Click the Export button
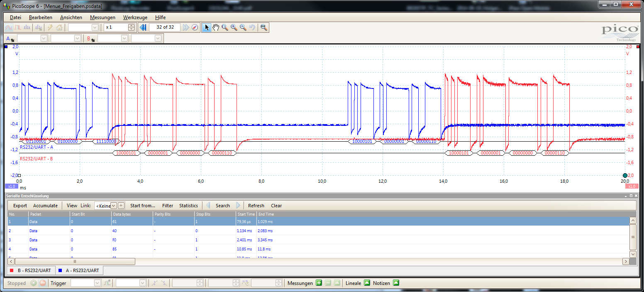 tap(20, 206)
